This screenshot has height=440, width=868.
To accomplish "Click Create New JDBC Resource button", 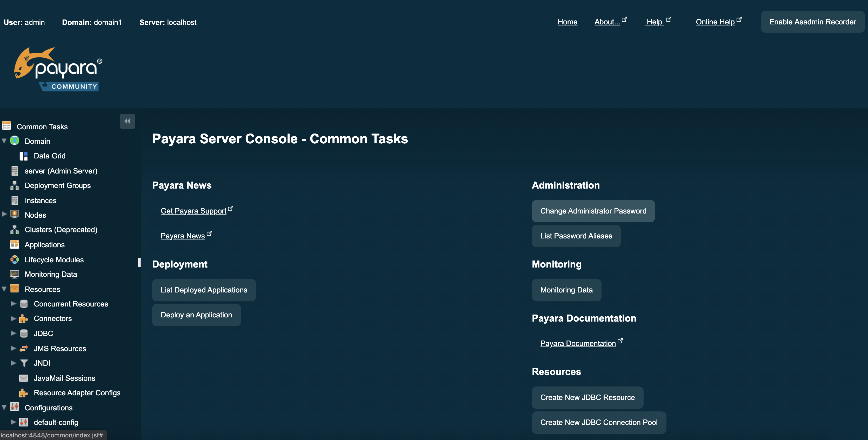I will click(587, 397).
